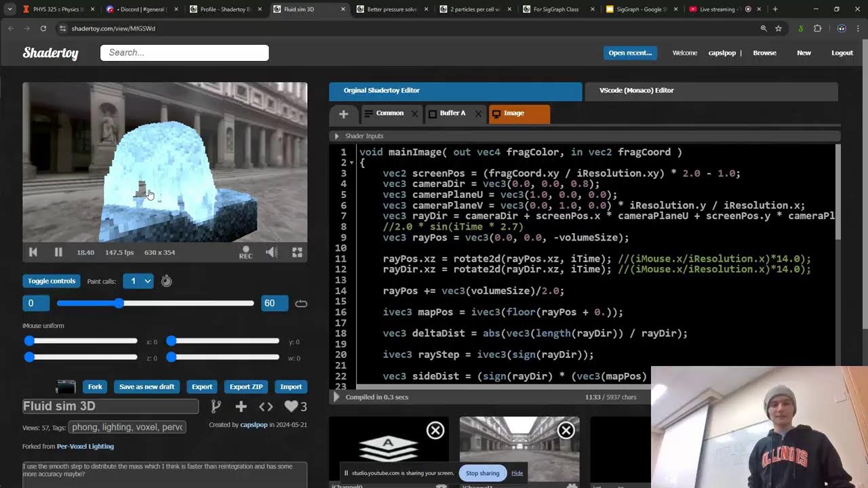Focus the Shadertoy search box
This screenshot has width=868, height=488.
[x=184, y=53]
